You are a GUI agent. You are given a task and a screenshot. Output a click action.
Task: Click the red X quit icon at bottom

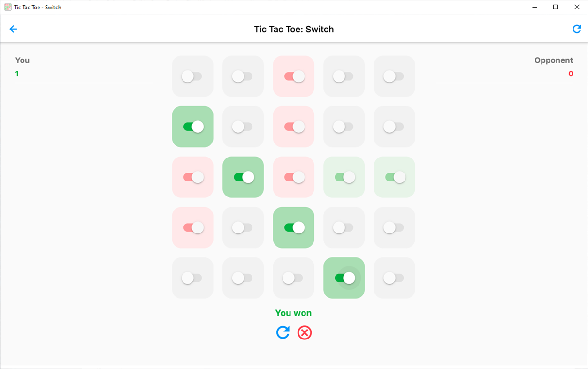pyautogui.click(x=304, y=332)
